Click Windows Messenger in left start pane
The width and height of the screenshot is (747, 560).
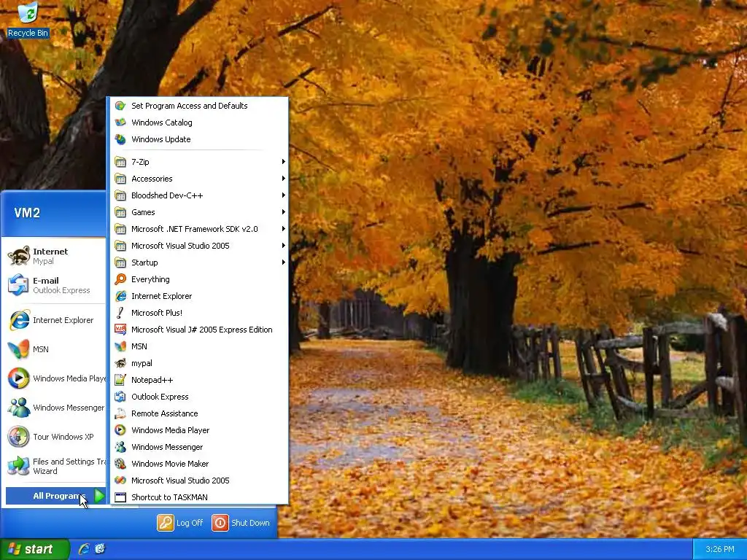[54, 408]
